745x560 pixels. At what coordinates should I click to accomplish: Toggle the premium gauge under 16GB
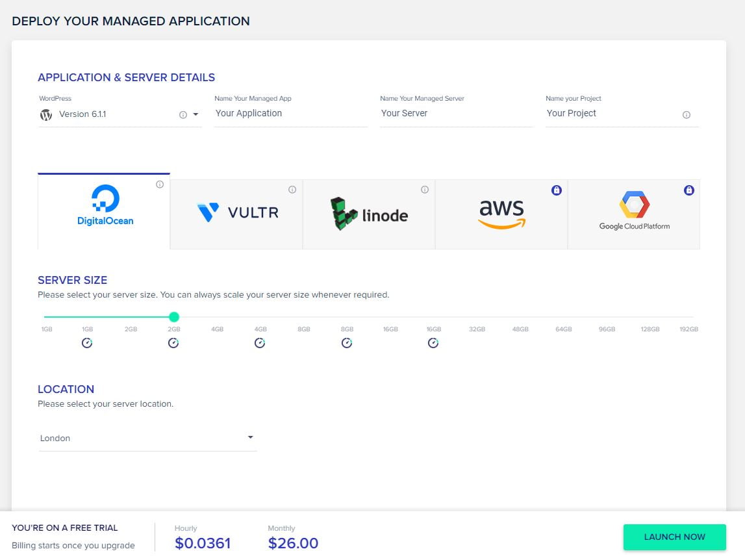click(433, 342)
